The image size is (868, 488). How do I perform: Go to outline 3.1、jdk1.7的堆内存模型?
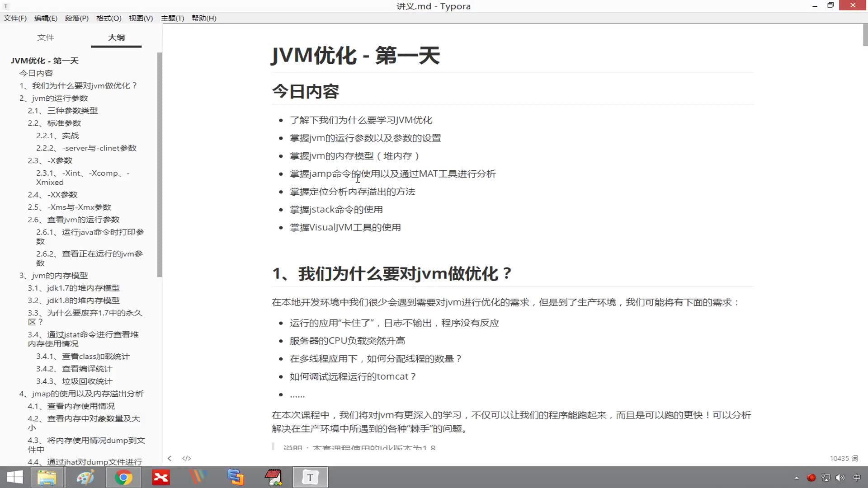click(x=74, y=288)
